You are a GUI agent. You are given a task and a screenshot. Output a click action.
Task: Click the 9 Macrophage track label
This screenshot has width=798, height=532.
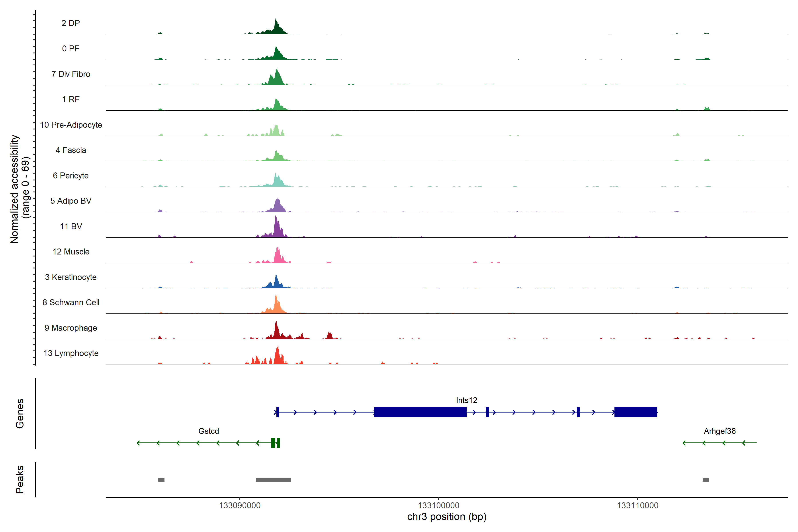click(x=70, y=328)
